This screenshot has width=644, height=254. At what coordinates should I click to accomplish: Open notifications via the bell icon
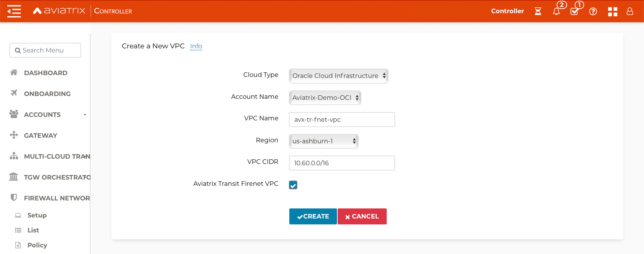click(x=556, y=11)
